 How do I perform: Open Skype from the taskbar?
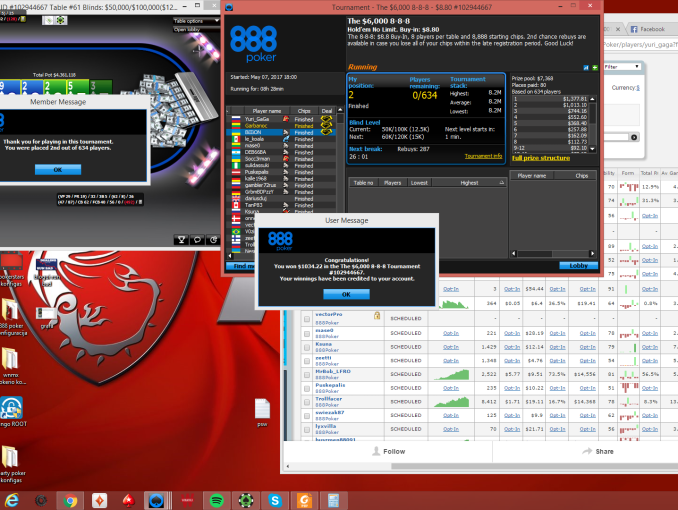click(x=274, y=499)
